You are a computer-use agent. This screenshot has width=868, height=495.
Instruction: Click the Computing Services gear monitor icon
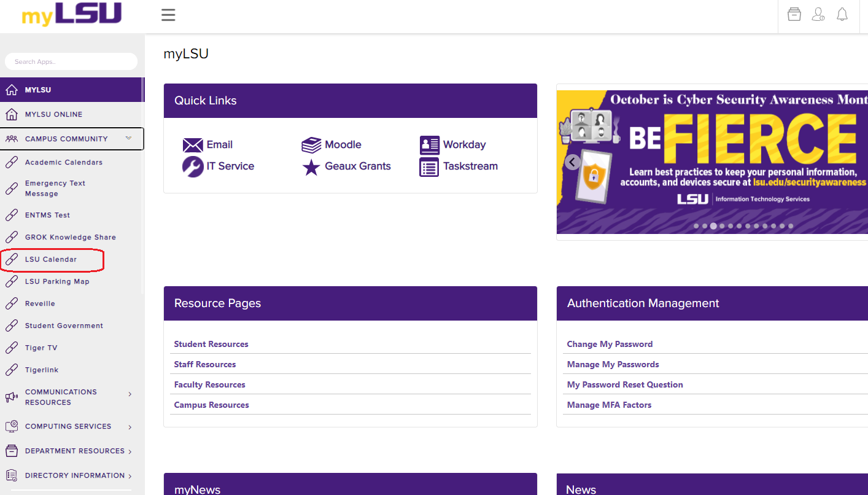pyautogui.click(x=11, y=426)
